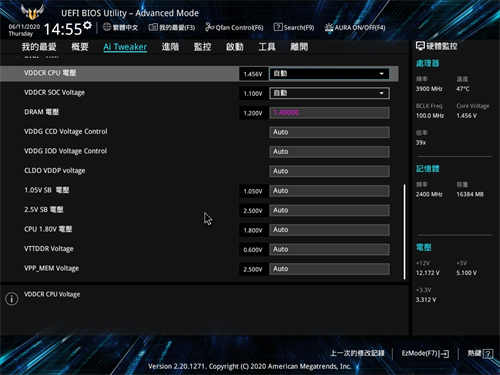
Task: Click the 3.312 V reading
Action: (426, 300)
